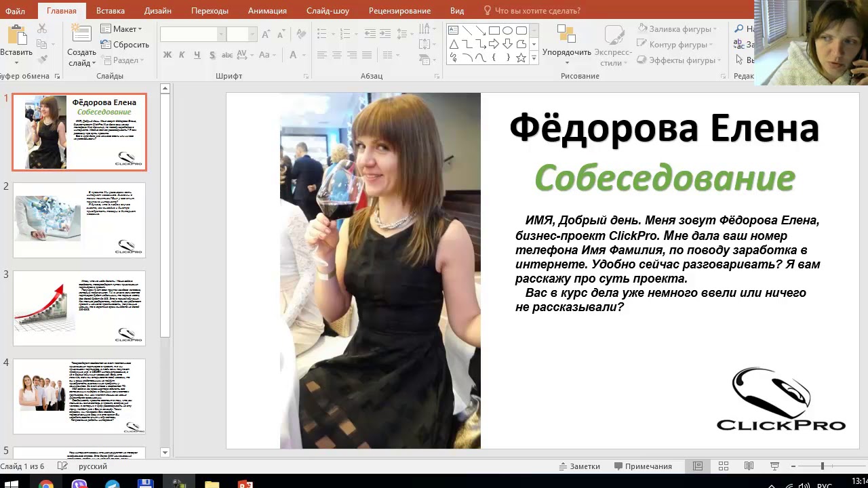Select slide 2 thumbnail
868x488 pixels.
(x=79, y=220)
